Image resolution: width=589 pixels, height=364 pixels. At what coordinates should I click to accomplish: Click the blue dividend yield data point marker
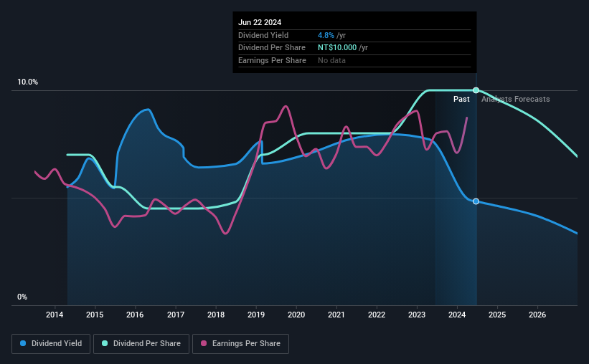point(476,201)
